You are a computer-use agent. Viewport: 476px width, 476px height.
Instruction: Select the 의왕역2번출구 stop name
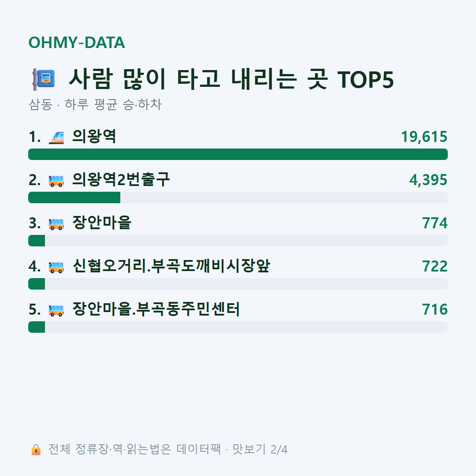coord(121,179)
